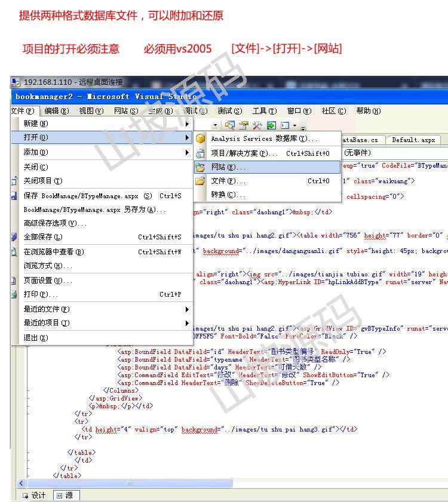Expand the 最近的项目(J) submenu
The image size is (448, 502).
pyautogui.click(x=102, y=323)
